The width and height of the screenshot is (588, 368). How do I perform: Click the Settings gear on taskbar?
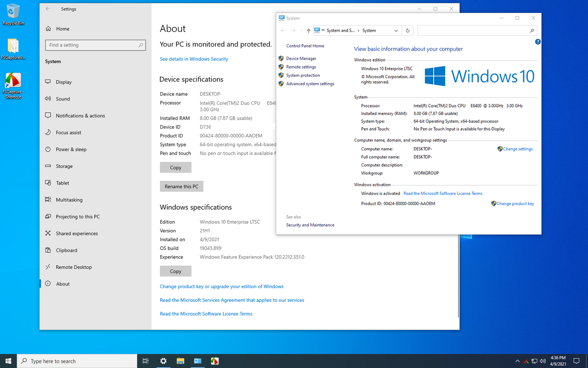tap(163, 361)
